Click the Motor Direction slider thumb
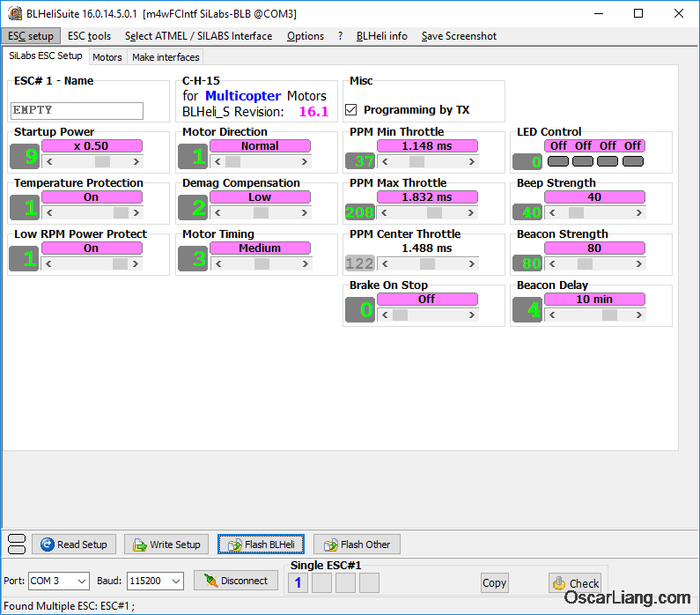 [232, 161]
